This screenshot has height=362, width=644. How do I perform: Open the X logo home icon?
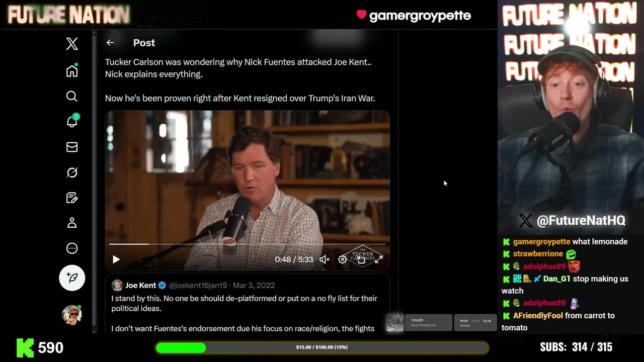[x=72, y=44]
